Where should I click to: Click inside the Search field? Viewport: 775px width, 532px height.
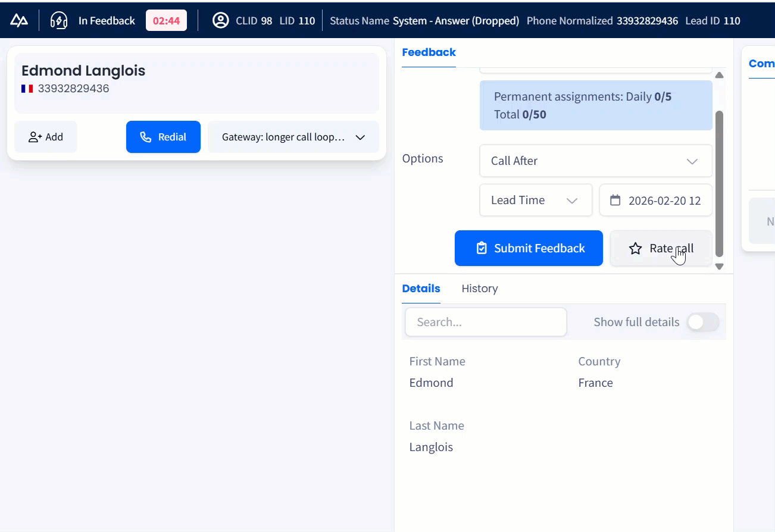coord(486,322)
